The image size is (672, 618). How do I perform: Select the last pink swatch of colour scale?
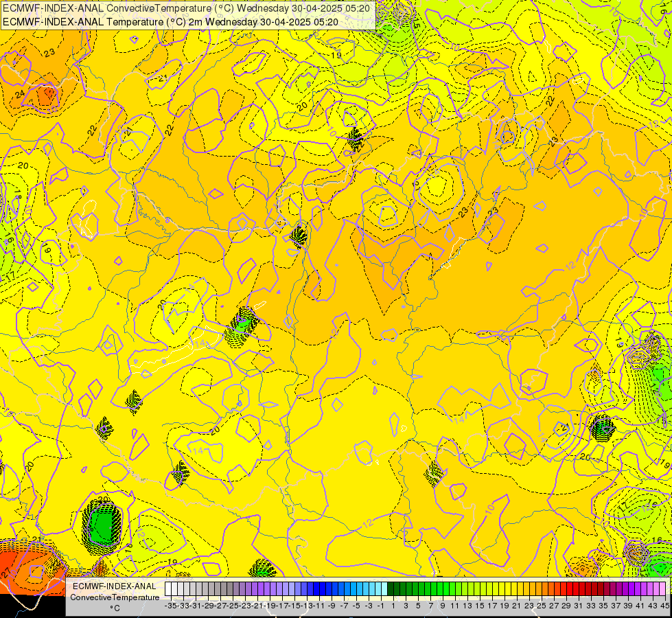[x=662, y=589]
